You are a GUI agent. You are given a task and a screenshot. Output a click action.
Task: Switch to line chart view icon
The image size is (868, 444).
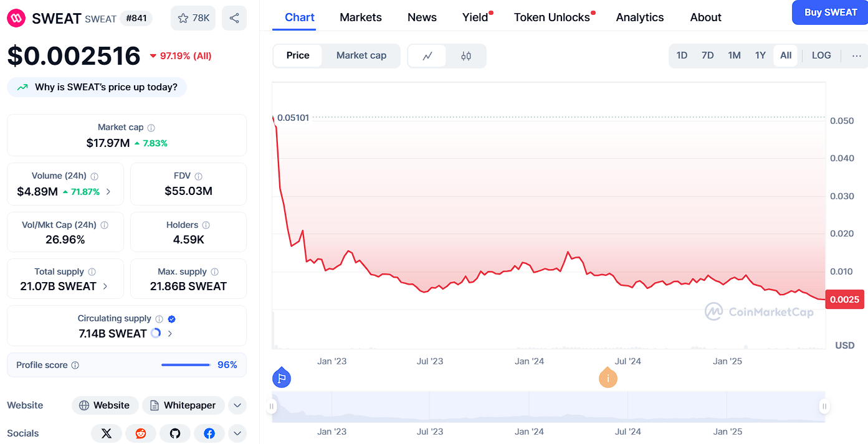pos(427,56)
